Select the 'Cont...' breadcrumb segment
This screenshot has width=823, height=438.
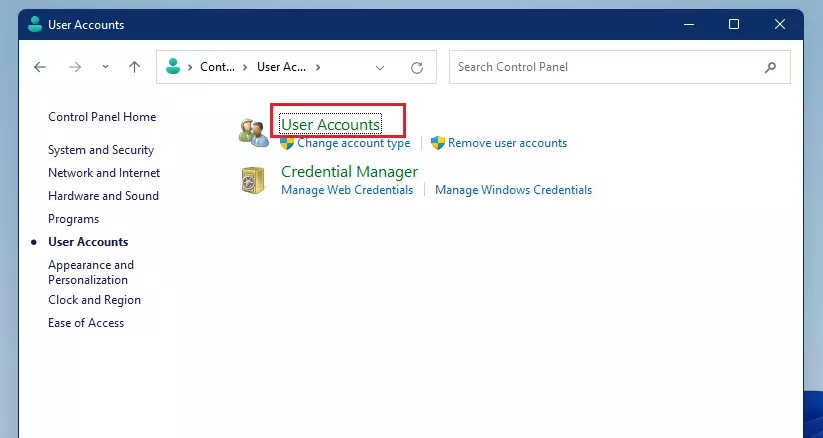217,67
